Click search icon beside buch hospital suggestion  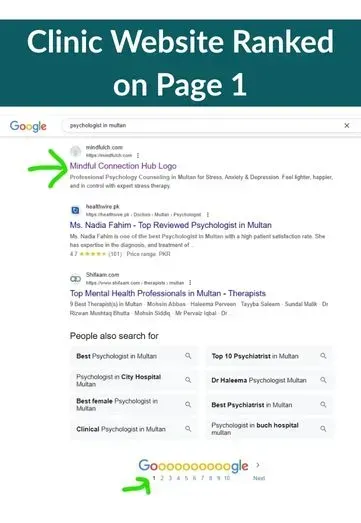click(x=323, y=429)
